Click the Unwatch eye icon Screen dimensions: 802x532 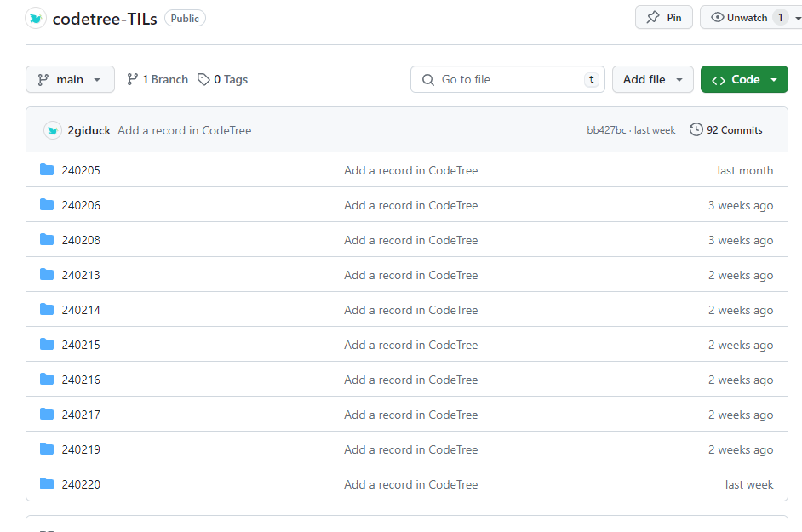point(718,17)
